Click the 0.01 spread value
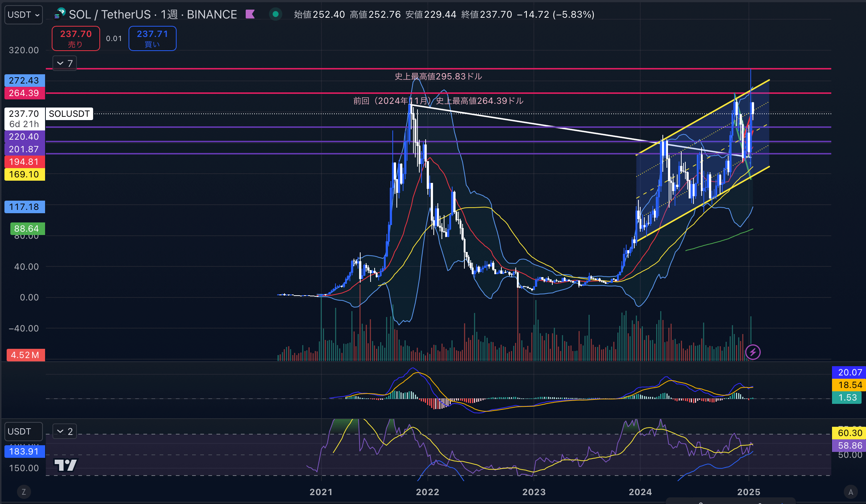The height and width of the screenshot is (504, 866). pos(114,38)
